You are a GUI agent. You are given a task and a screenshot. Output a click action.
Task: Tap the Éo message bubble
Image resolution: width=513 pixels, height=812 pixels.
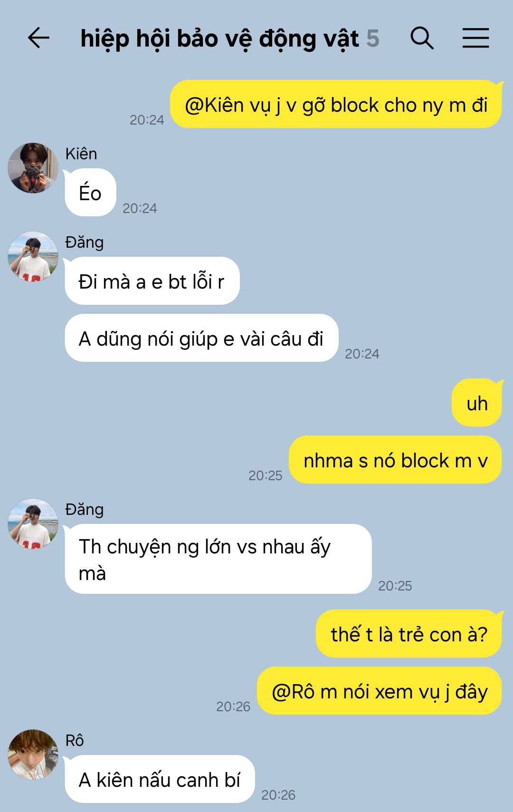click(x=90, y=193)
